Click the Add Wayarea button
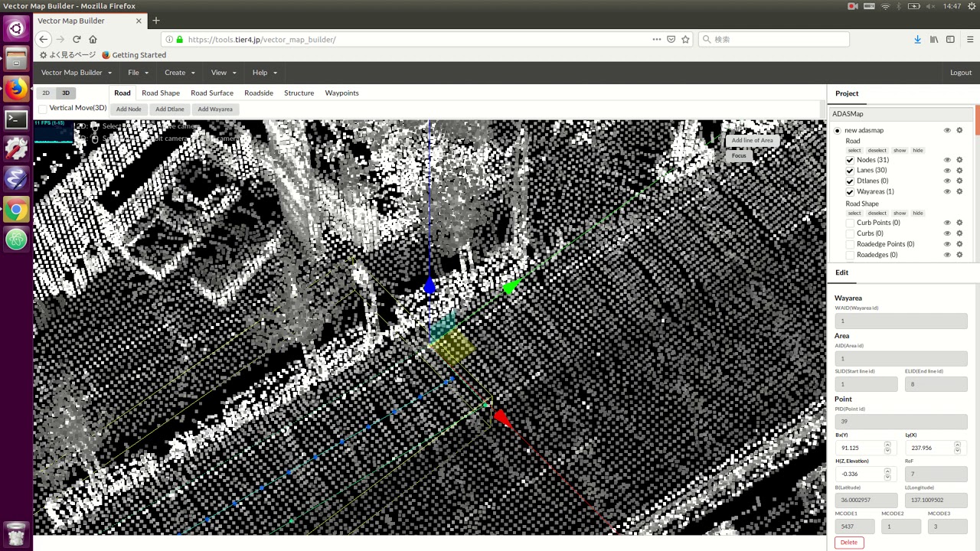This screenshot has width=980, height=551. point(215,109)
